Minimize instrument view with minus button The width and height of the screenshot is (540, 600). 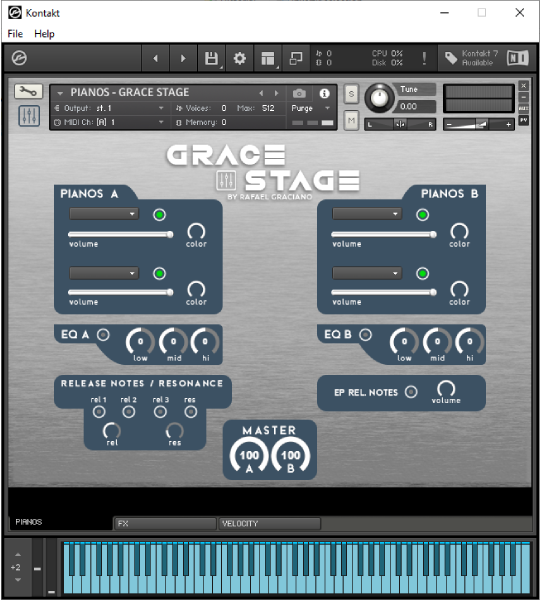tap(523, 97)
